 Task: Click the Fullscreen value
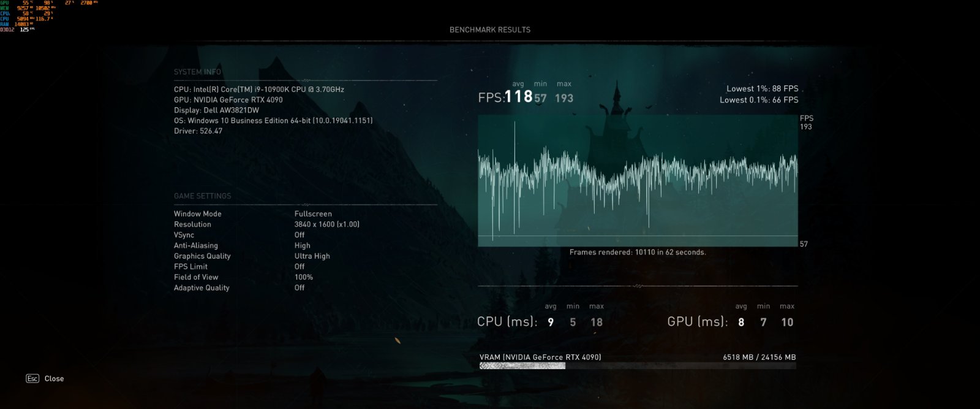(x=313, y=214)
